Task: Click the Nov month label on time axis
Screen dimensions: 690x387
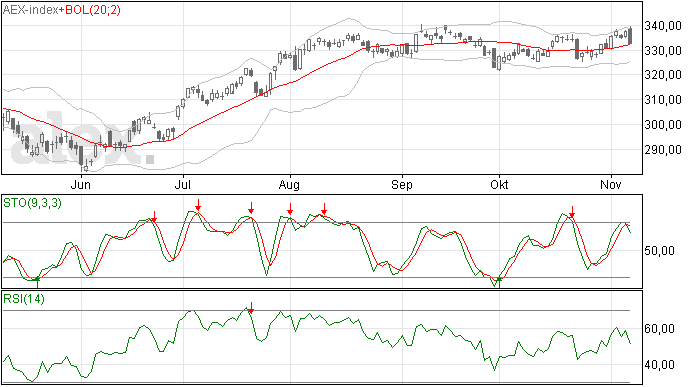Action: pos(611,184)
